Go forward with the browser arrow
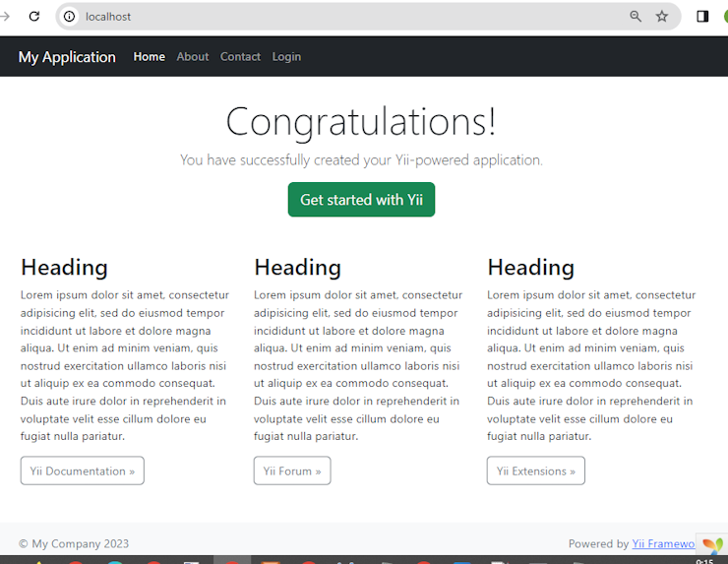 tap(5, 17)
